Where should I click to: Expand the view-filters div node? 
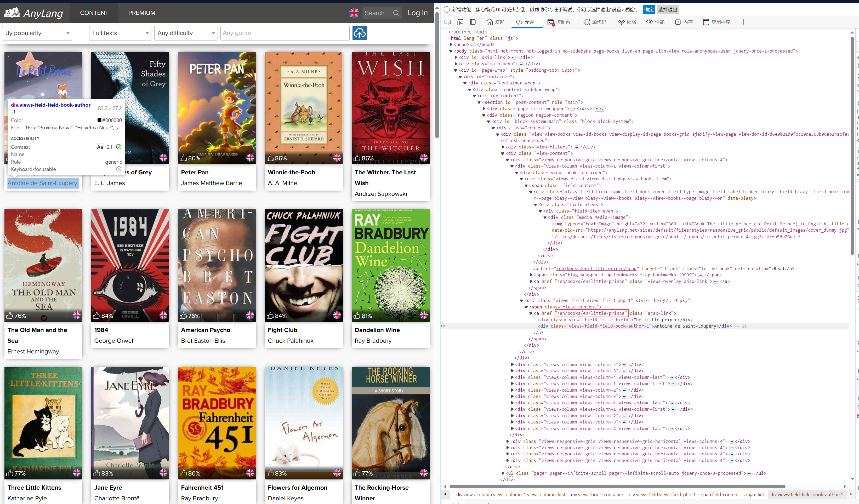(x=503, y=147)
